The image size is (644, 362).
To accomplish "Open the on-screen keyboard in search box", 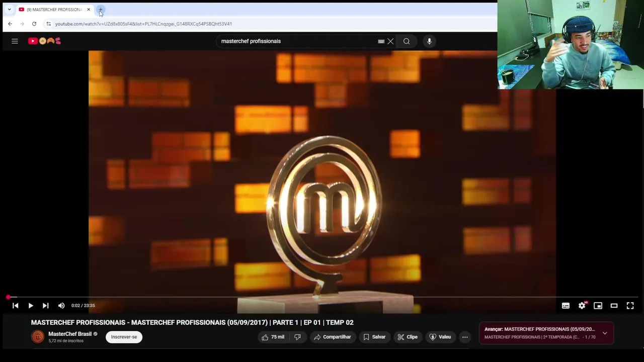I will [381, 41].
